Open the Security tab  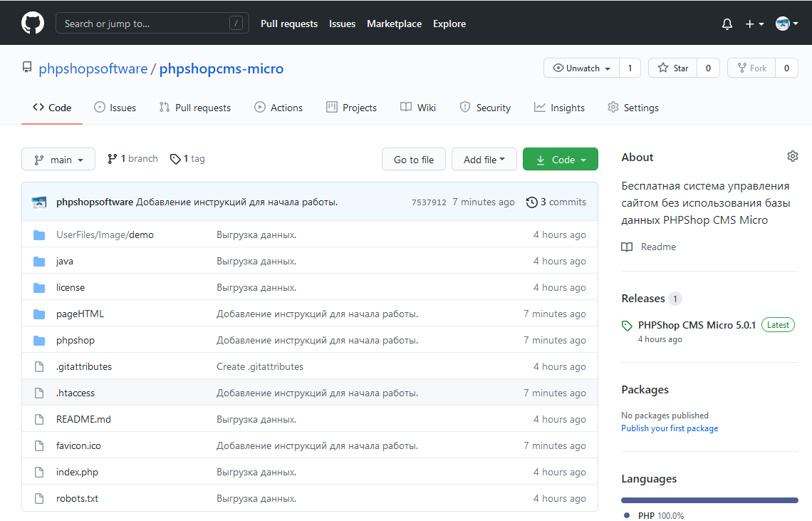[485, 108]
